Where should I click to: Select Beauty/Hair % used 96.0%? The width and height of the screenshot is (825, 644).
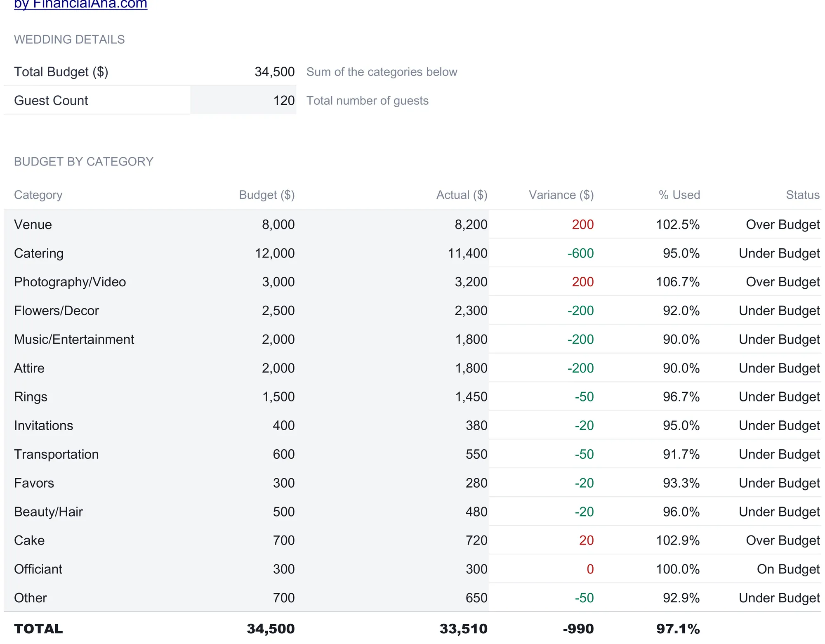[681, 512]
